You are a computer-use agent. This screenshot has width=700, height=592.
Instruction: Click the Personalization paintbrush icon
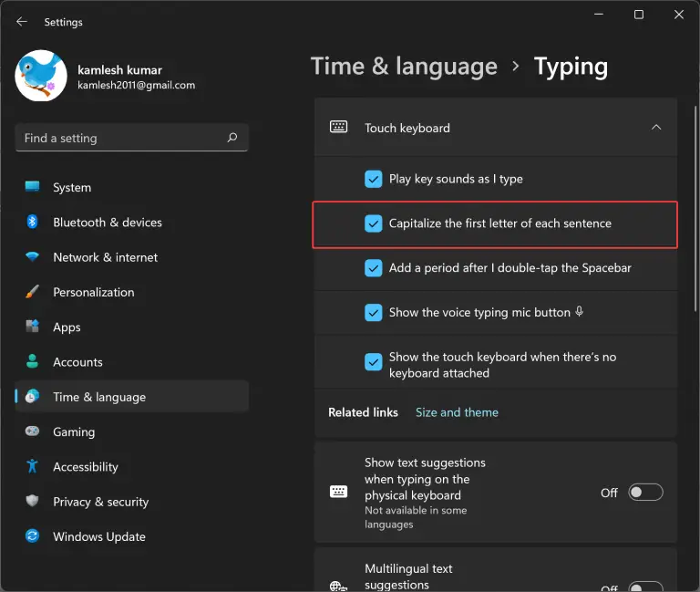pyautogui.click(x=32, y=291)
